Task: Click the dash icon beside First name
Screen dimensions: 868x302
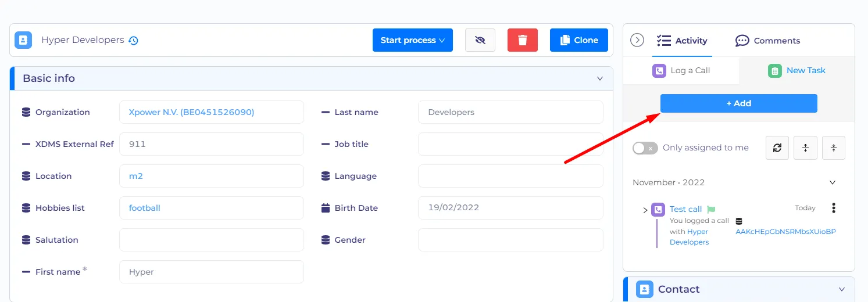Action: [26, 272]
